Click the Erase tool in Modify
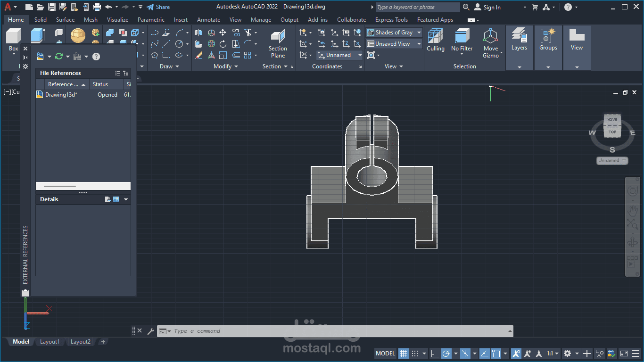This screenshot has height=362, width=644. (199, 55)
